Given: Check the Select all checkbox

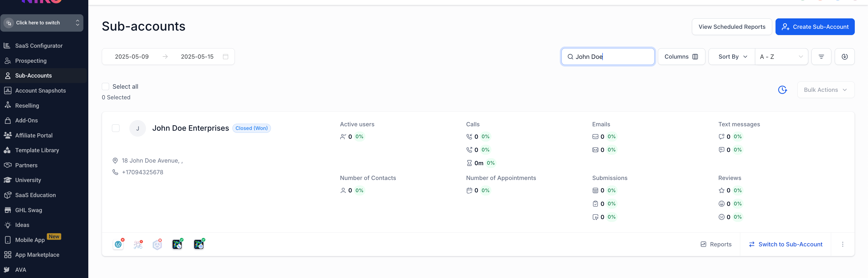Looking at the screenshot, I should pos(105,87).
